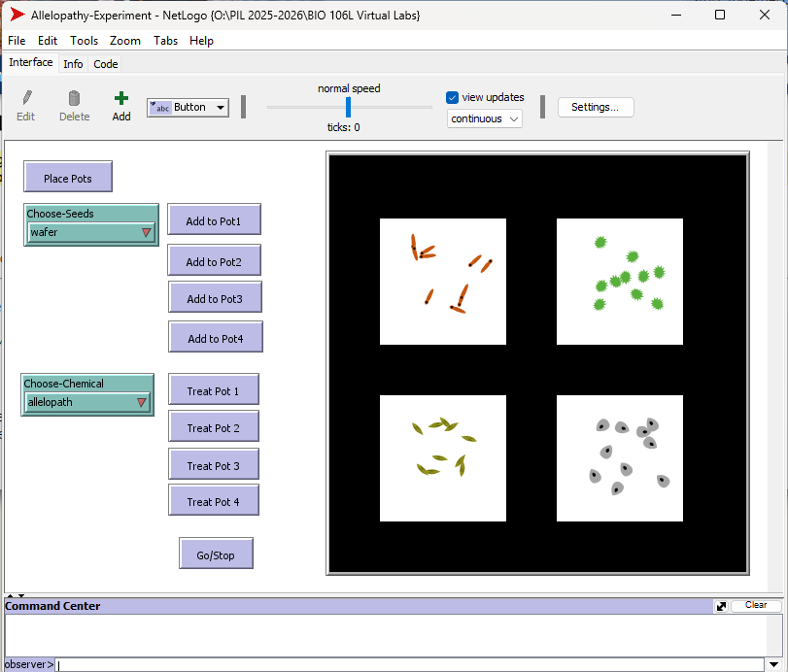Click the Choose-Chemical chooser red triangle
This screenshot has height=672, width=788.
[x=143, y=402]
